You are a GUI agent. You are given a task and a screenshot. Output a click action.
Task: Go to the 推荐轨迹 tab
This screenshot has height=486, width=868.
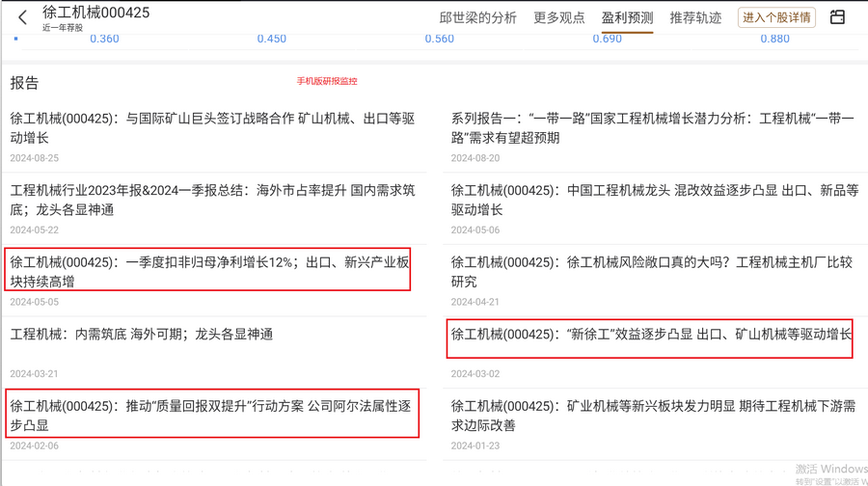(x=695, y=18)
